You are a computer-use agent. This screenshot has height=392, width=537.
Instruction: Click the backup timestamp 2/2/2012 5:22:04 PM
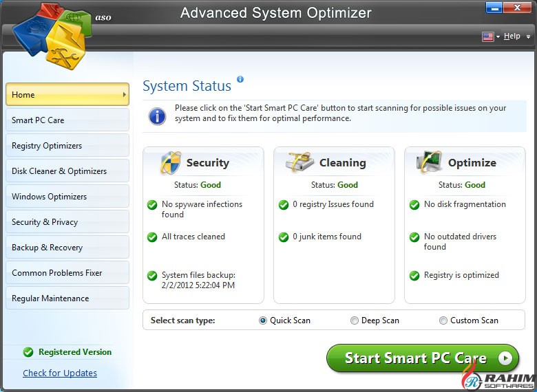coord(198,285)
